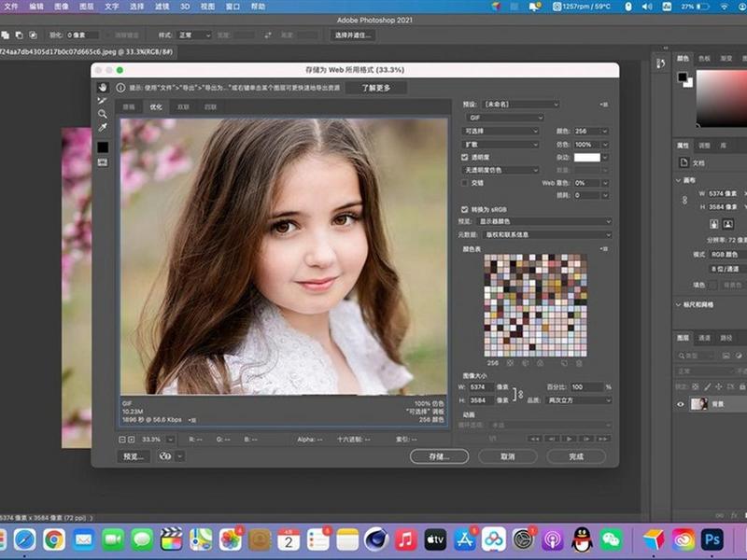
Task: Hide the 背景 layer with eye icon
Action: 681,404
